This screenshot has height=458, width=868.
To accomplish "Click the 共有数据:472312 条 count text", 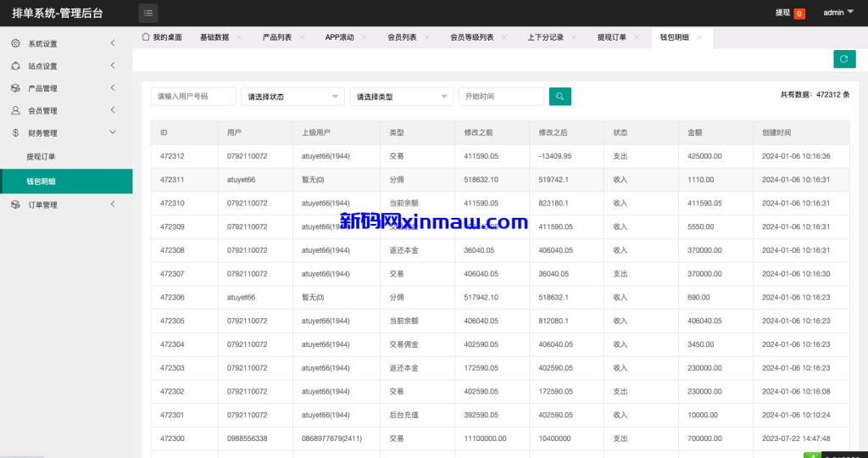I will 815,95.
